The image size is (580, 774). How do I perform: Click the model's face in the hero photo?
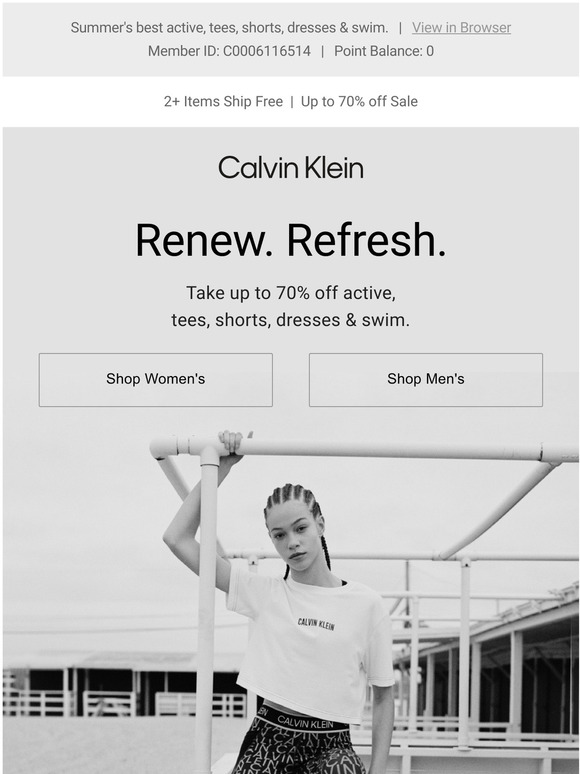(296, 536)
